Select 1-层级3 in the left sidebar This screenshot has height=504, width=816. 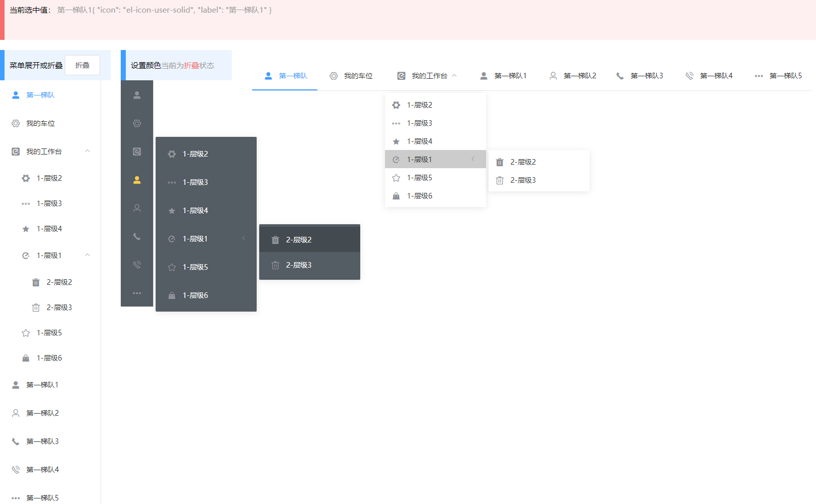point(50,204)
